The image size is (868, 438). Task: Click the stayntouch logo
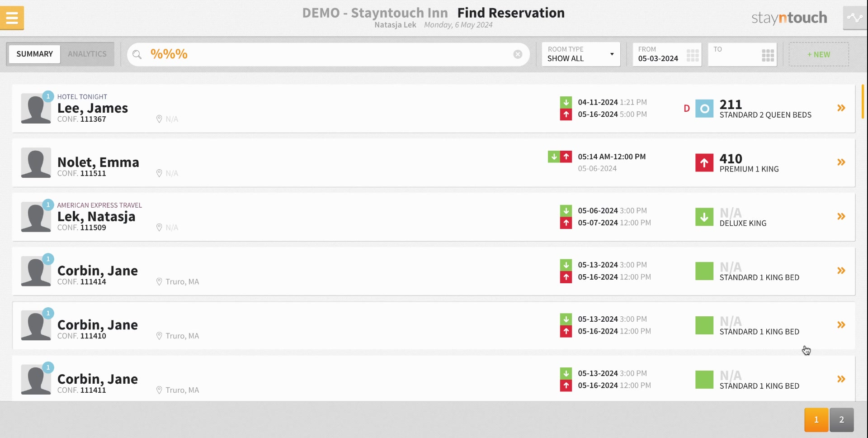[789, 18]
